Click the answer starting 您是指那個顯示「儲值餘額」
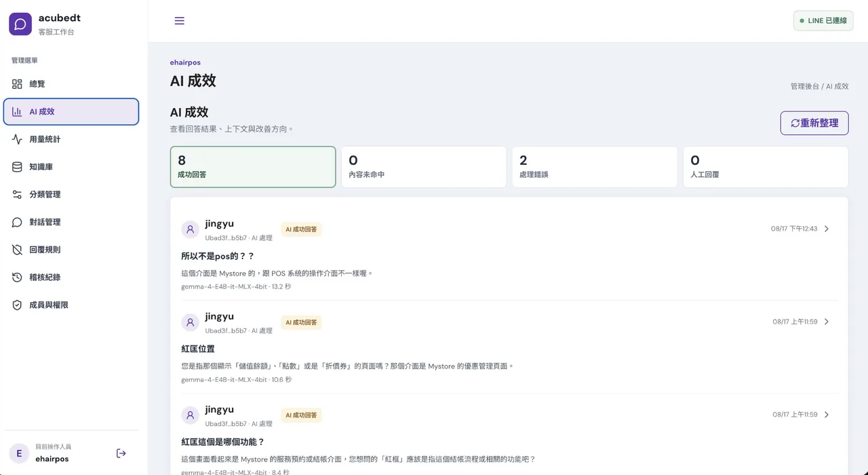Screen dimensions: 868x475 point(348,366)
